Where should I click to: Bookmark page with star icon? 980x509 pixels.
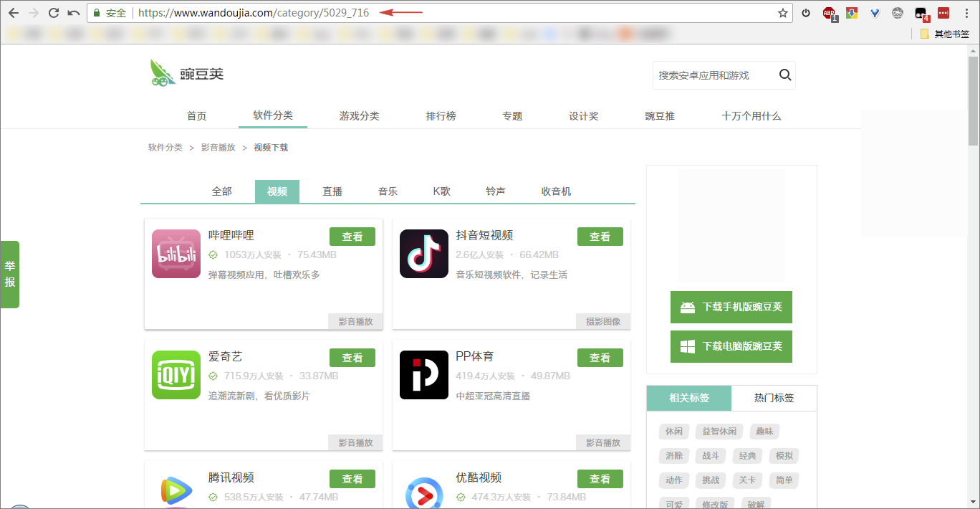783,13
